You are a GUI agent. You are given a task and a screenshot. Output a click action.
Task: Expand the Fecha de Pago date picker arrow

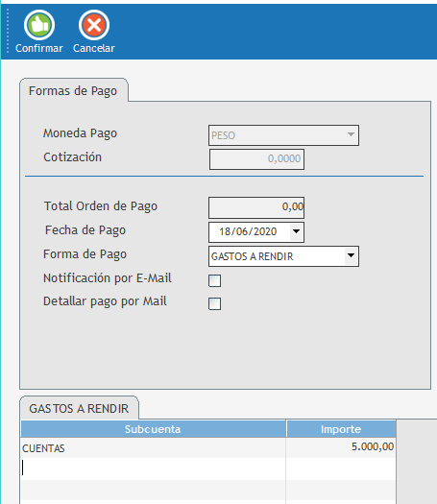296,231
